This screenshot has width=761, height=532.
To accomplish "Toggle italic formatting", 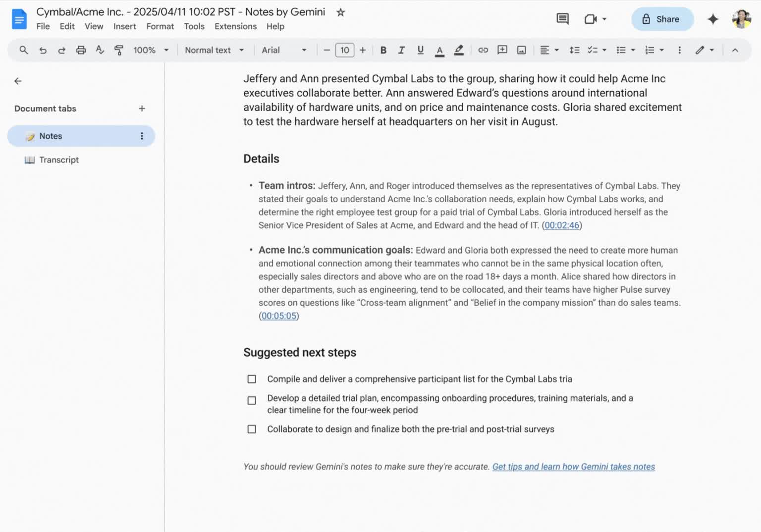I will tap(401, 50).
